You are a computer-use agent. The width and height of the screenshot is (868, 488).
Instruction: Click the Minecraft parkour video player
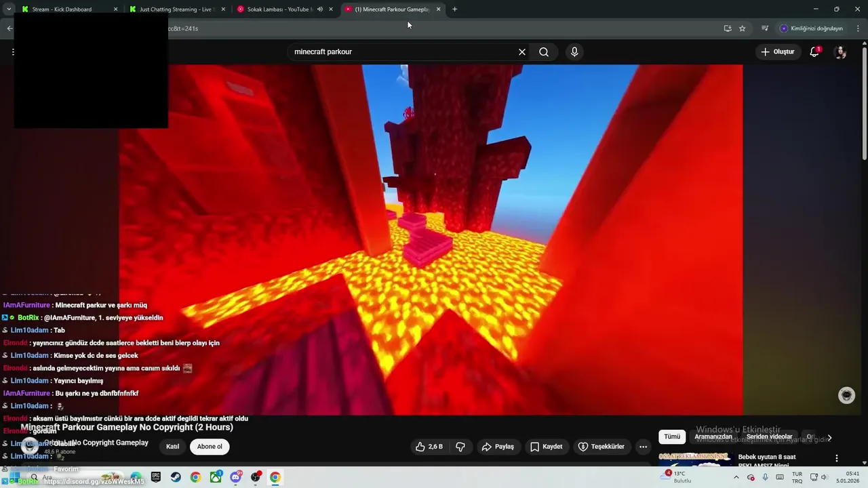point(431,239)
